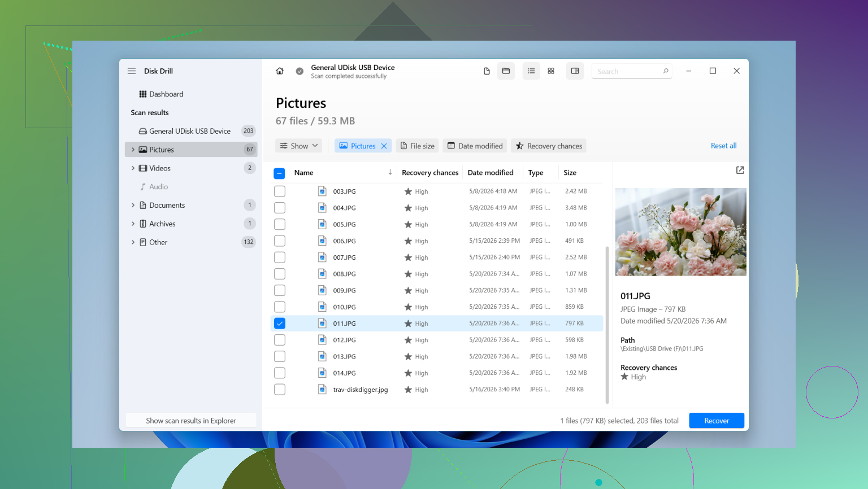Viewport: 868px width, 489px height.
Task: Click the Recover button
Action: pos(717,421)
